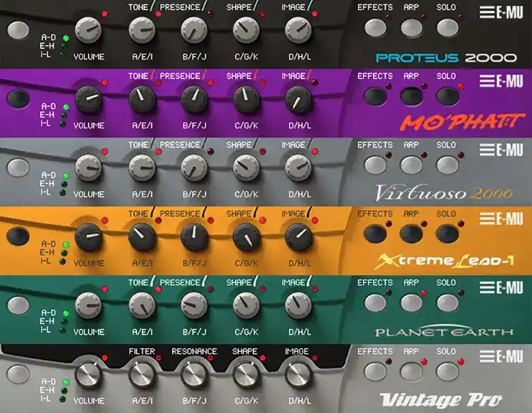Screen dimensions: 532x413
Task: Toggle the Mo'Phatt EFFECTS button
Action: [375, 97]
